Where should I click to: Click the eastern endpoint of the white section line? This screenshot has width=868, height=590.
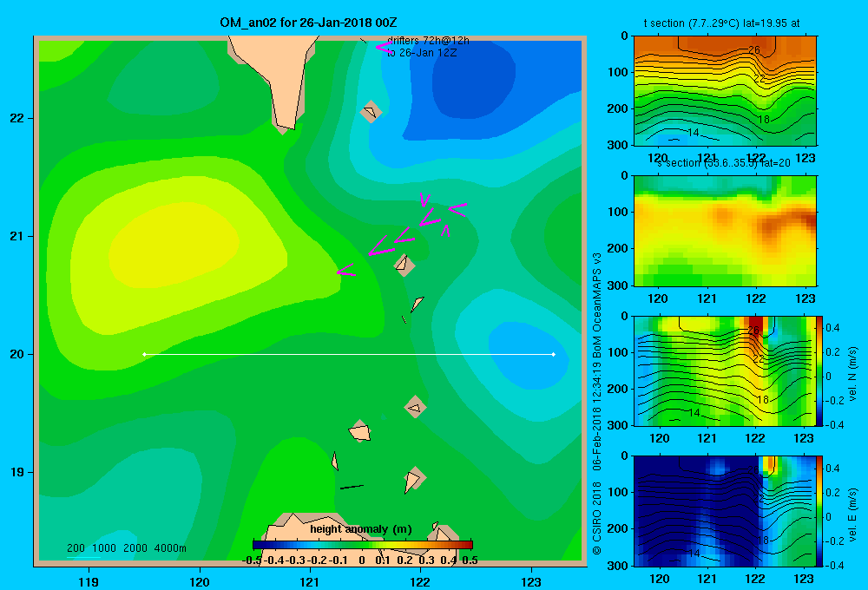[554, 354]
